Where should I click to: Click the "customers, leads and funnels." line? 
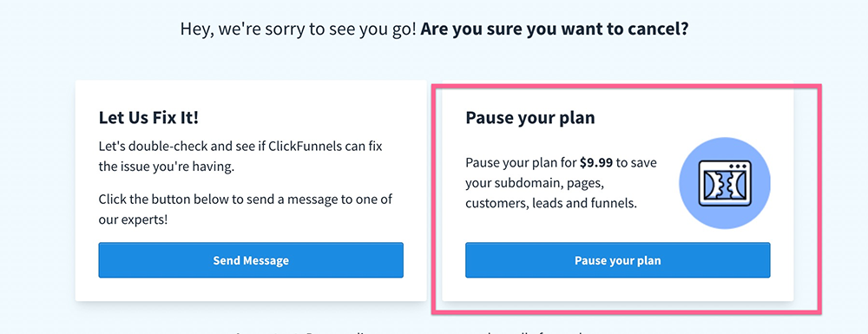coord(551,203)
